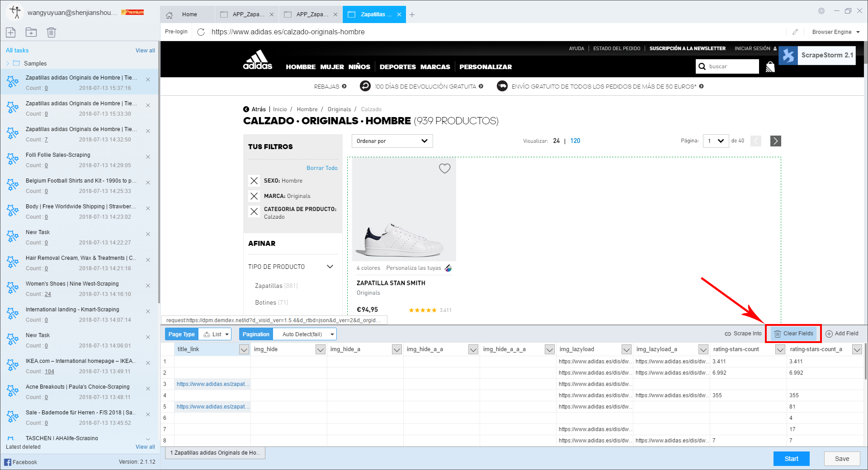Image resolution: width=868 pixels, height=470 pixels.
Task: Click the Add Field button
Action: tap(842, 334)
